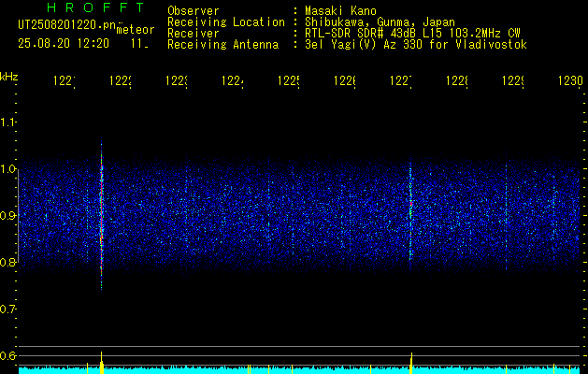This screenshot has height=374, width=588.
Task: Click the Receiving Location label
Action: (x=226, y=22)
